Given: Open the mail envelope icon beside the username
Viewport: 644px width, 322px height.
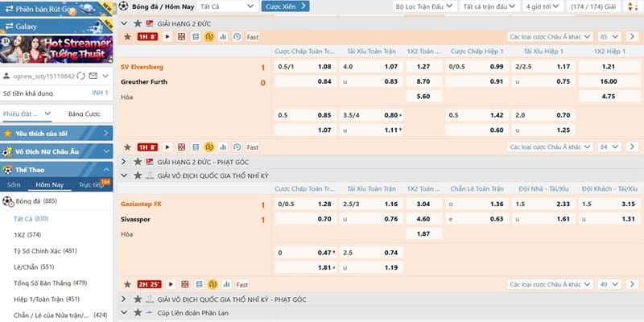Looking at the screenshot, I should (x=93, y=76).
